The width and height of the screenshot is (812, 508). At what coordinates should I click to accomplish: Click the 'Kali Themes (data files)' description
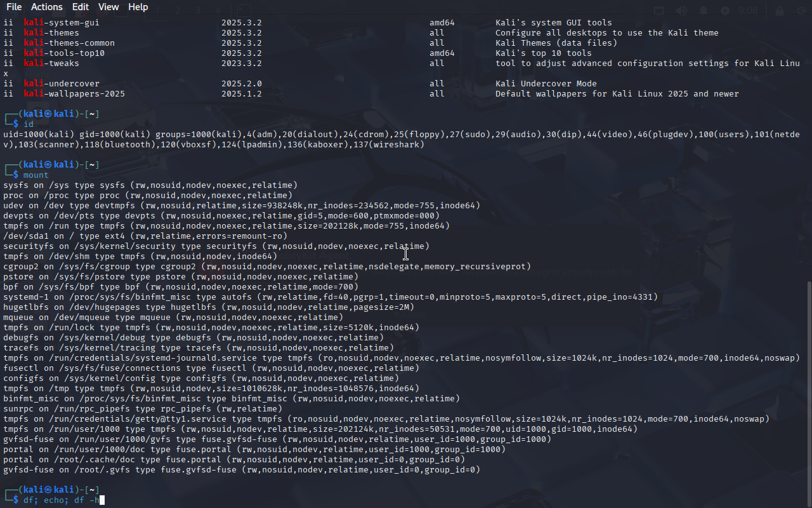point(556,43)
